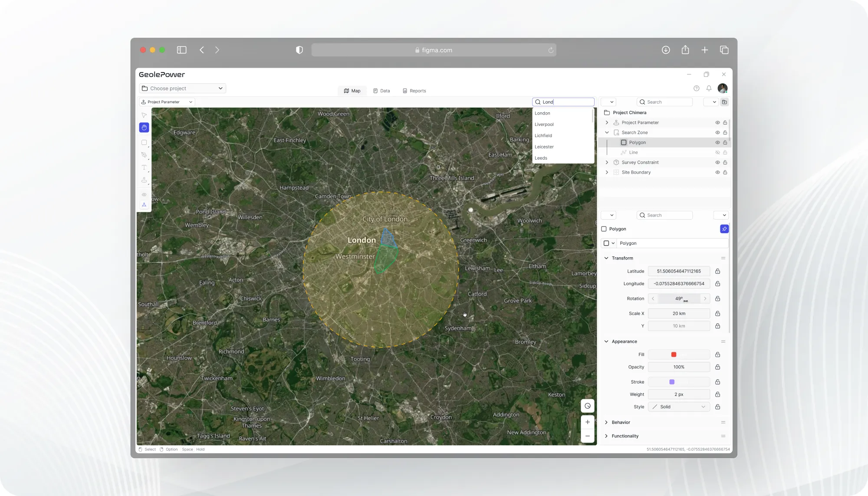Activate the hand pan tool
Screen dimensions: 868x496
pos(144,128)
